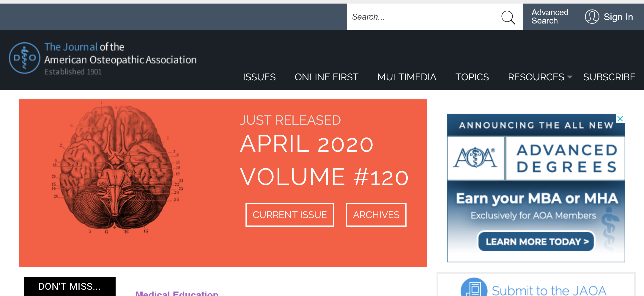This screenshot has width=644, height=296.
Task: Open the Issues menu
Action: click(x=259, y=77)
